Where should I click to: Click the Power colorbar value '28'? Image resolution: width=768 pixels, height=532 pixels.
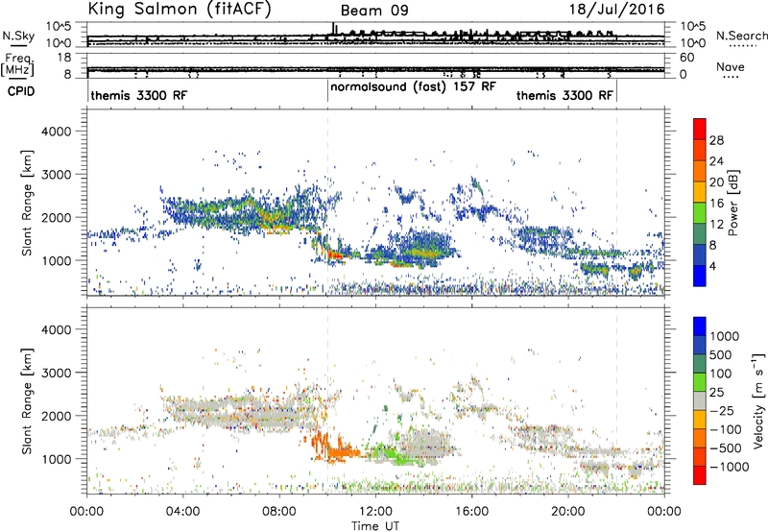pos(716,140)
